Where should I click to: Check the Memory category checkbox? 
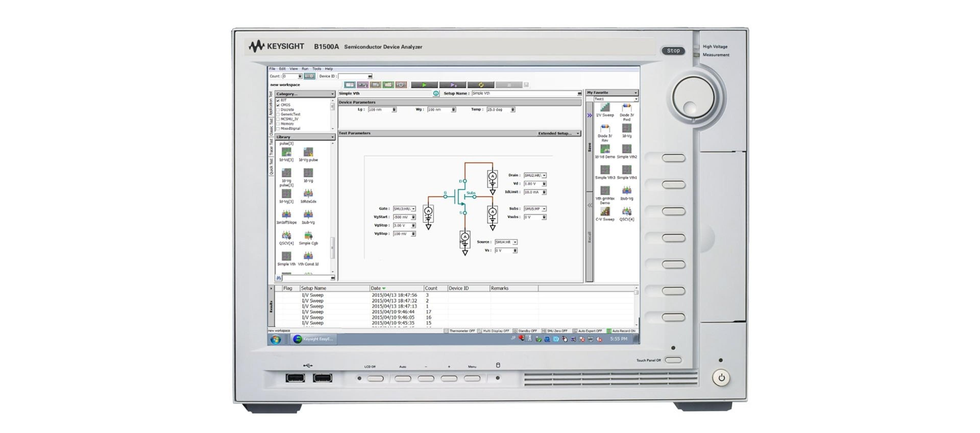click(278, 124)
